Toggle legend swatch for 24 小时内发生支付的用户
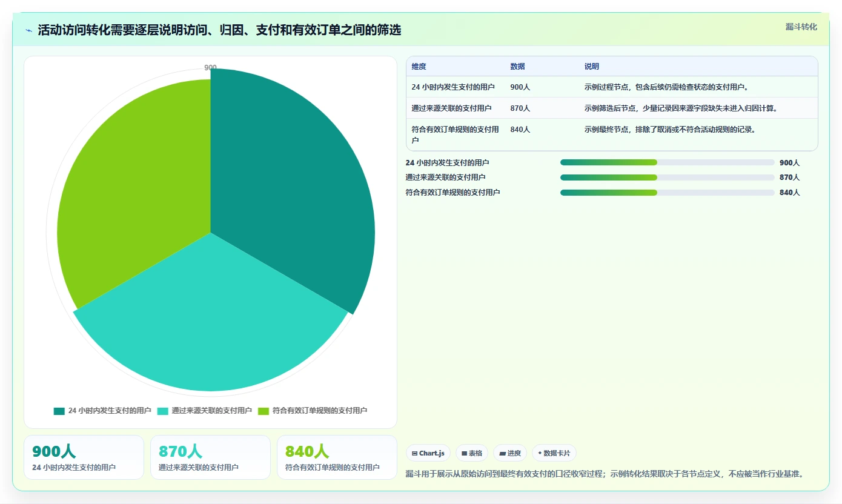Image resolution: width=842 pixels, height=504 pixels. coord(59,411)
